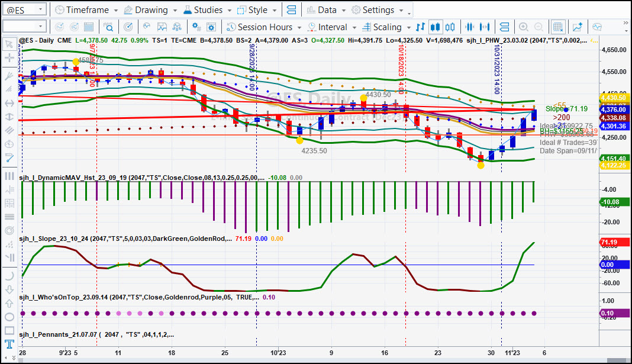Click the chart with plus icon
This screenshot has height=364, width=632.
pyautogui.click(x=578, y=27)
